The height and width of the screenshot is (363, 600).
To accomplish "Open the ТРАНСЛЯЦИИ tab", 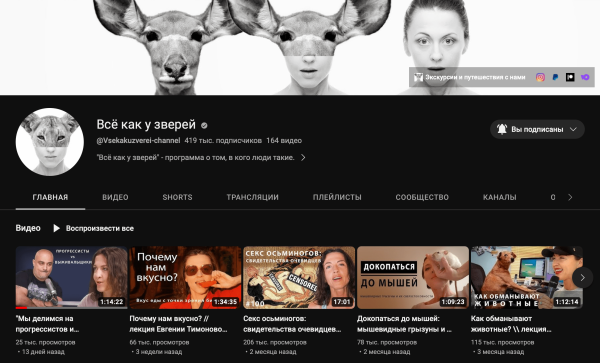I will click(x=253, y=197).
